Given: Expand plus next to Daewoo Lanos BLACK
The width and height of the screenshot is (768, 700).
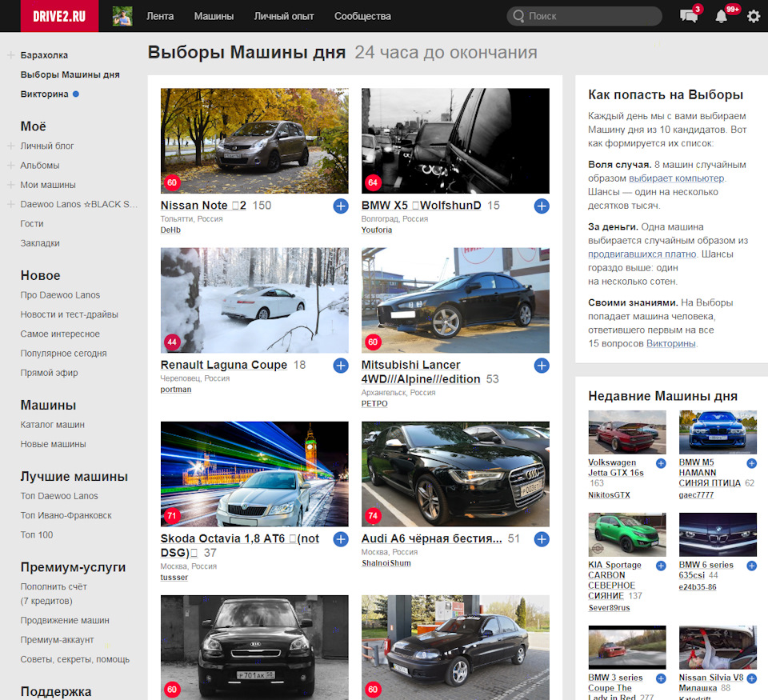Looking at the screenshot, I should [10, 204].
